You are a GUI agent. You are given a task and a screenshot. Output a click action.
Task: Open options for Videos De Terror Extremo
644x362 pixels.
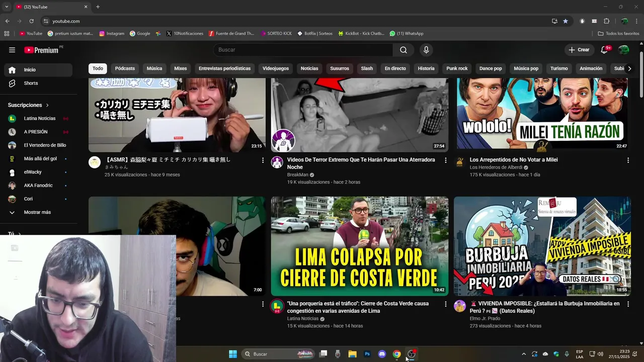445,160
